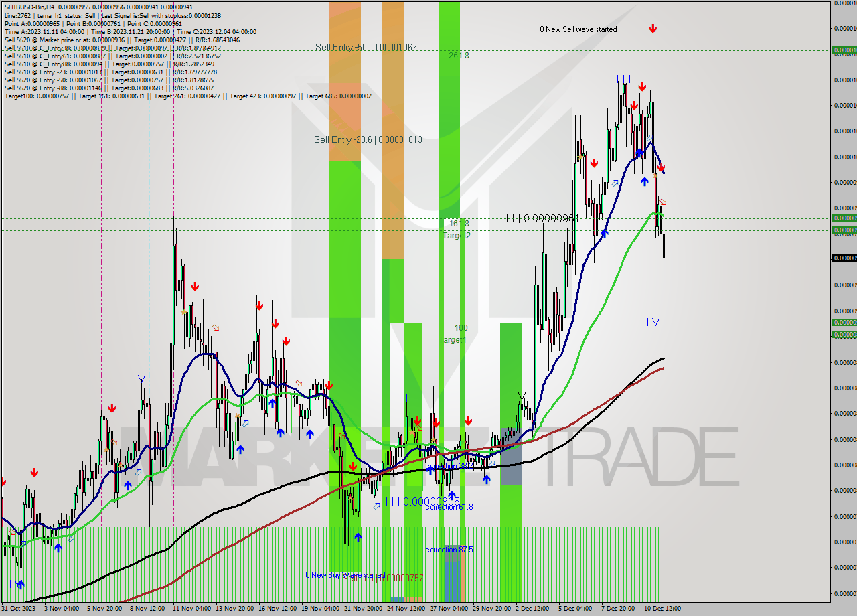Viewport: 857px width, 616px height.
Task: Click the 'Sell Entry -23.6 | 0.00001013' label
Action: [368, 139]
